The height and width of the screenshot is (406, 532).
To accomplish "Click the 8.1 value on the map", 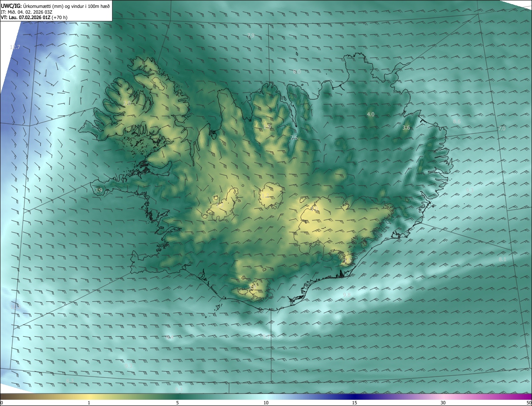I will (x=502, y=259).
